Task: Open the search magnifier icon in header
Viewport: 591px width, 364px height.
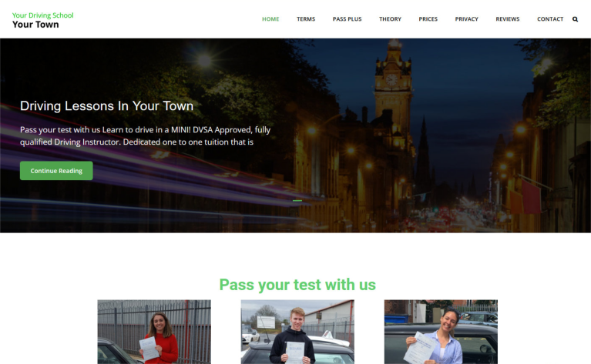Action: (x=575, y=19)
